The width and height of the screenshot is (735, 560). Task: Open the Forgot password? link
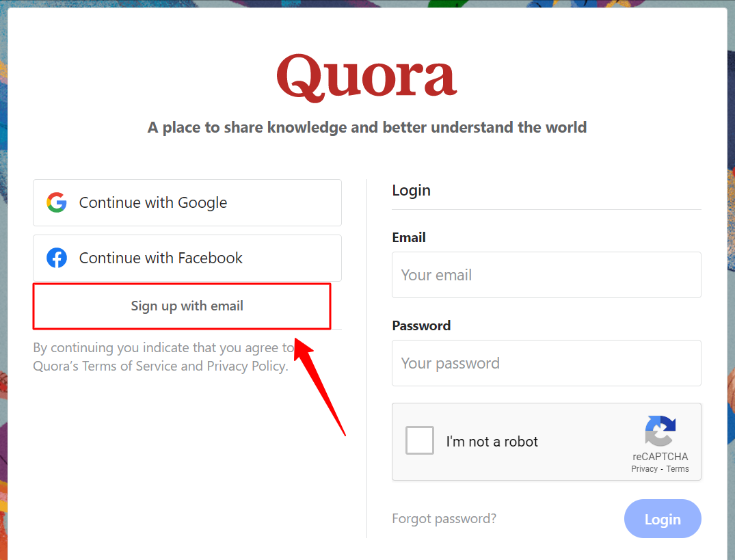tap(444, 519)
